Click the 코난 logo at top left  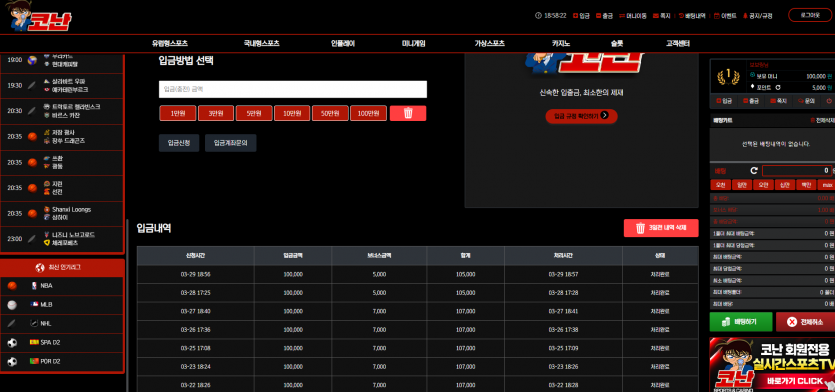(x=39, y=16)
